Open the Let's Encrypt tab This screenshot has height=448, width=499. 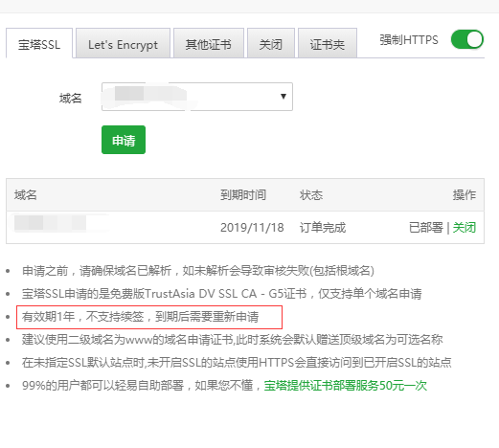123,43
